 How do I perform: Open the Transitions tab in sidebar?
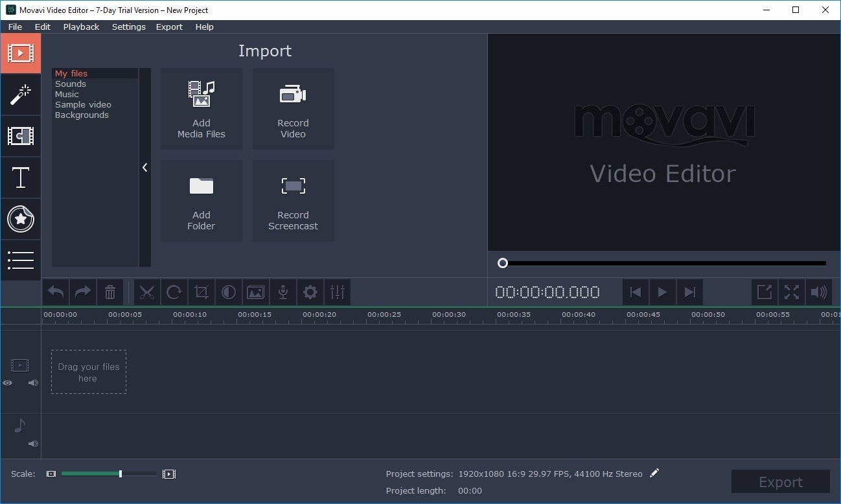tap(21, 136)
